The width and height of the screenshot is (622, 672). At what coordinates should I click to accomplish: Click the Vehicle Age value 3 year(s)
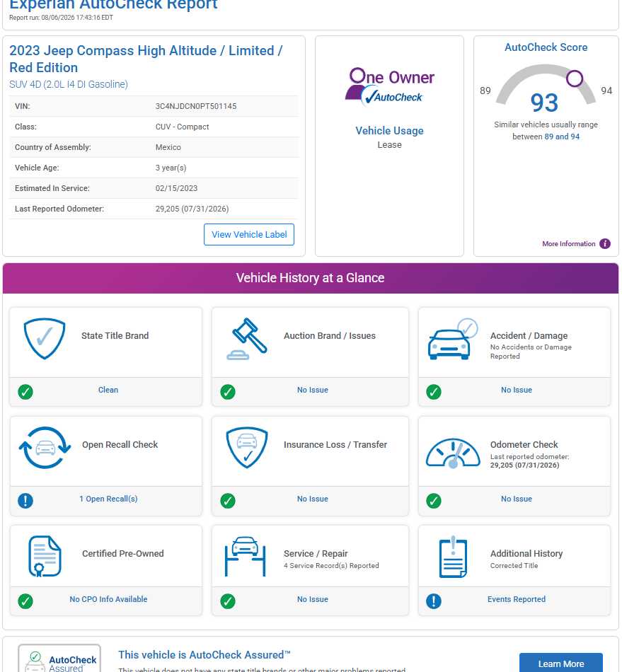171,168
